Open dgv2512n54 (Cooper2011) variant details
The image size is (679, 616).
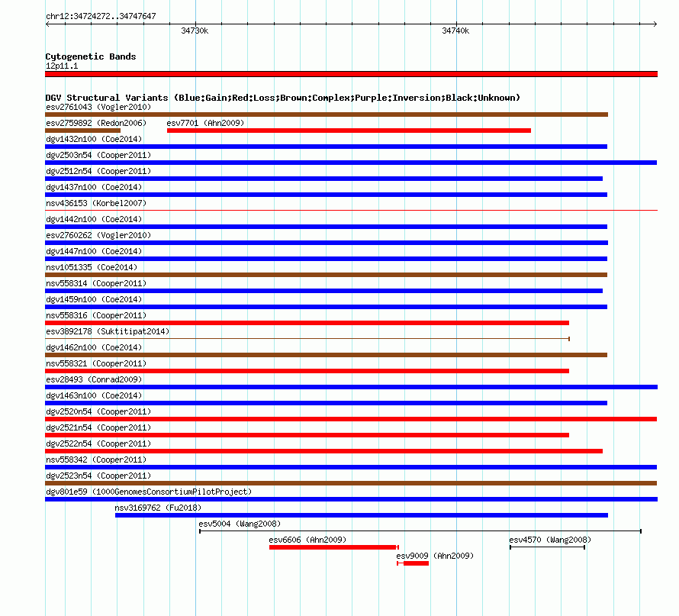click(x=324, y=179)
